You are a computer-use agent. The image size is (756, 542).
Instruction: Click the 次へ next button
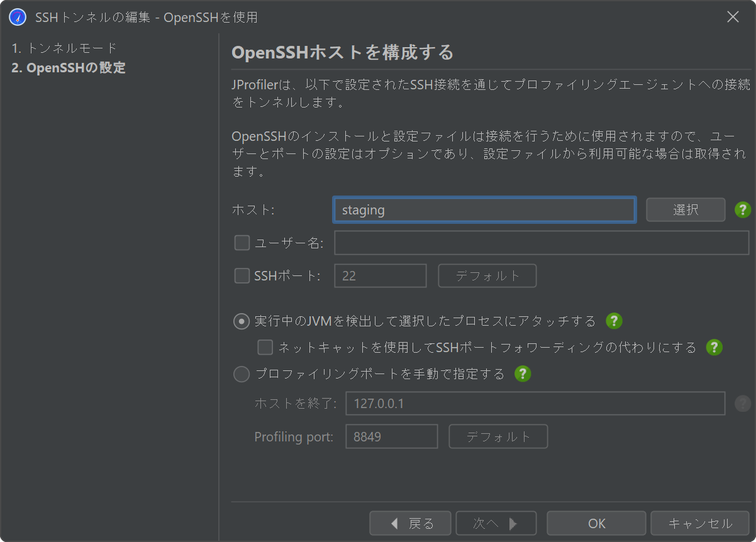pyautogui.click(x=496, y=523)
